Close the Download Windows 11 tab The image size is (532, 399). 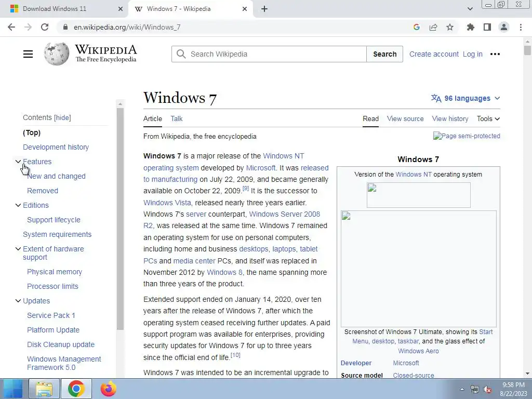121,9
